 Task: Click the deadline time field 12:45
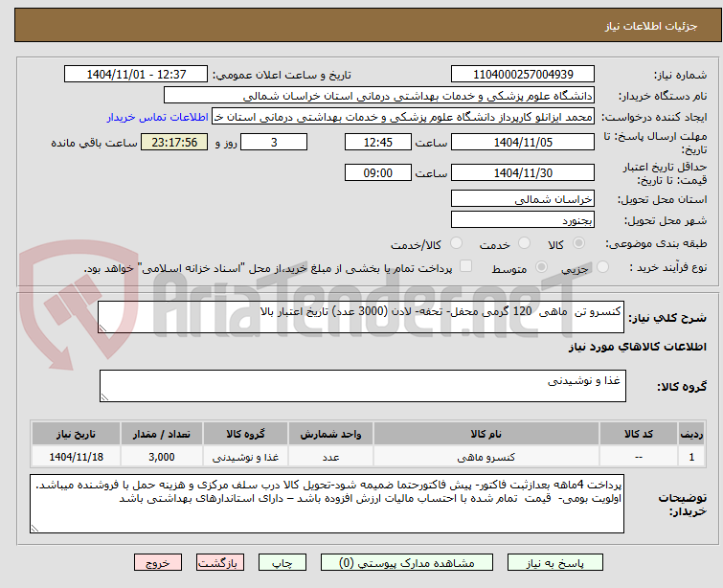pos(377,142)
